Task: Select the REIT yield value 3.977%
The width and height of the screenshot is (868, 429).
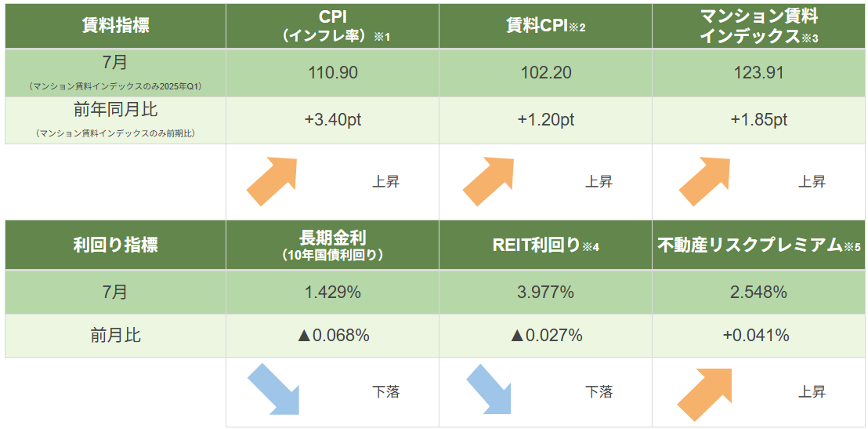Action: pos(545,293)
